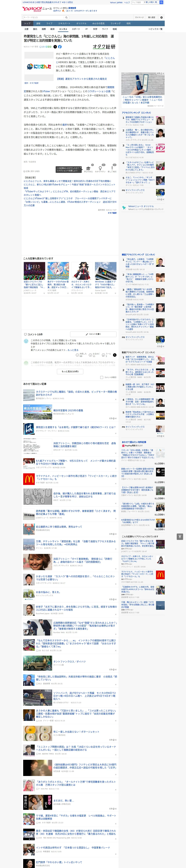
Task: Click the back-to-top arrow button
Action: point(180,536)
